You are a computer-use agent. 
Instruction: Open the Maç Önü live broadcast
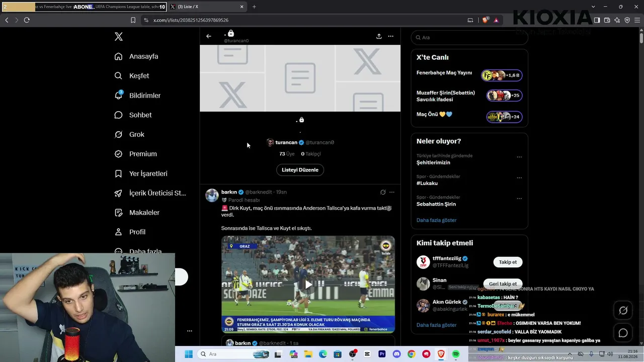click(469, 117)
